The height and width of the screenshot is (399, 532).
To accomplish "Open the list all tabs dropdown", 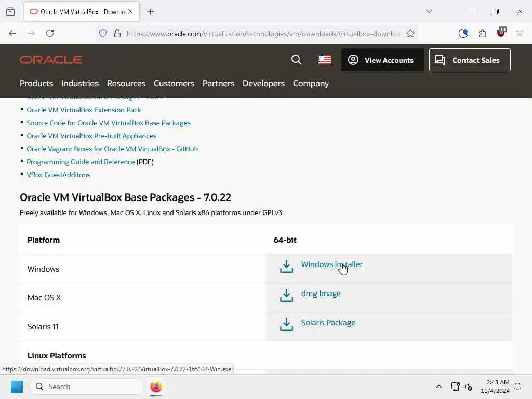I will point(429,11).
